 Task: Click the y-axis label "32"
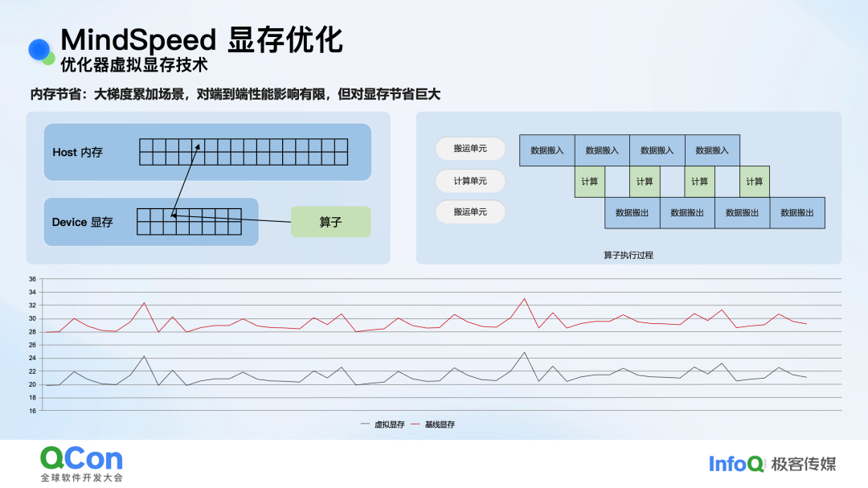click(x=33, y=306)
